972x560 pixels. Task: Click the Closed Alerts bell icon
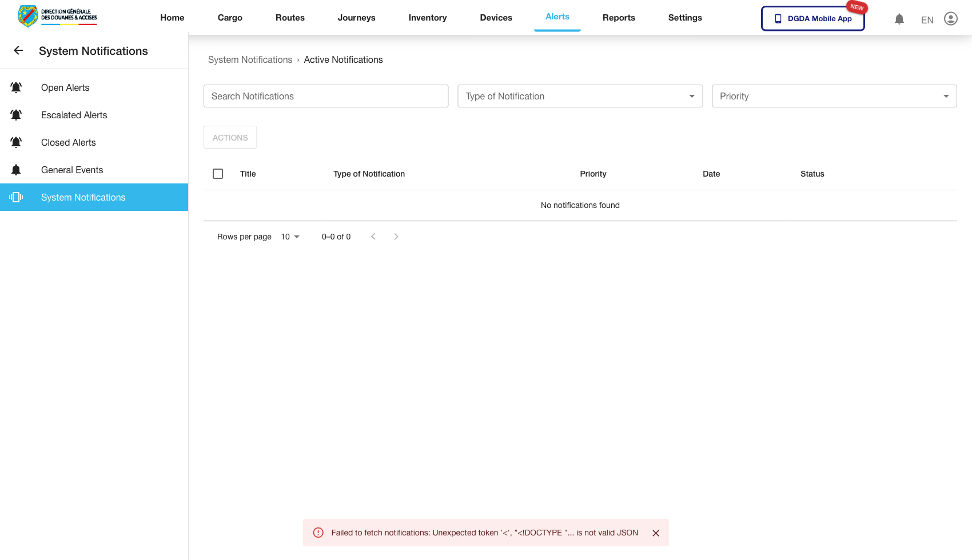(15, 142)
